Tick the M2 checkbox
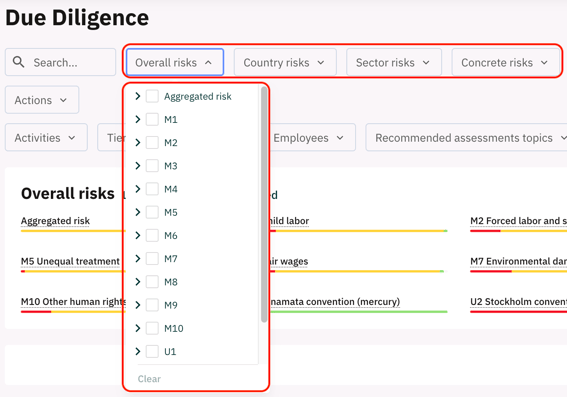The height and width of the screenshot is (397, 567). click(x=152, y=142)
